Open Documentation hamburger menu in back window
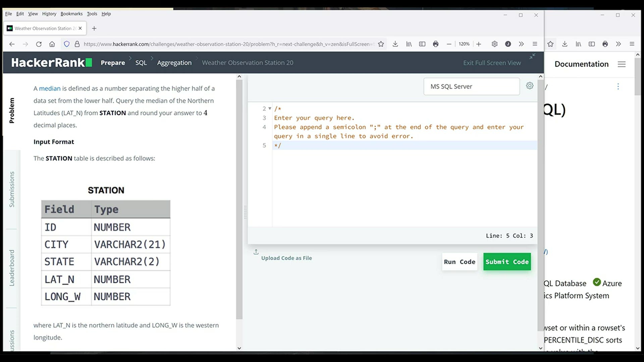This screenshot has width=644, height=362. (x=622, y=64)
